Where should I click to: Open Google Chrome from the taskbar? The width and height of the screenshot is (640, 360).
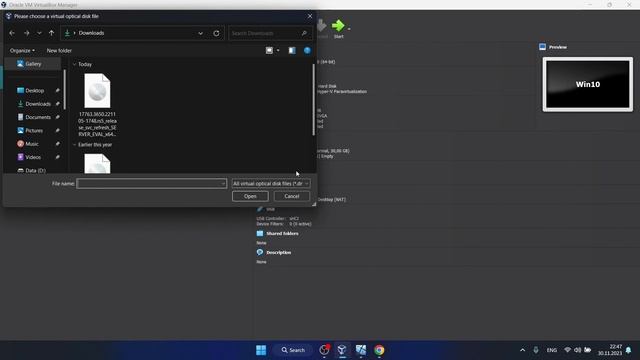tap(379, 350)
